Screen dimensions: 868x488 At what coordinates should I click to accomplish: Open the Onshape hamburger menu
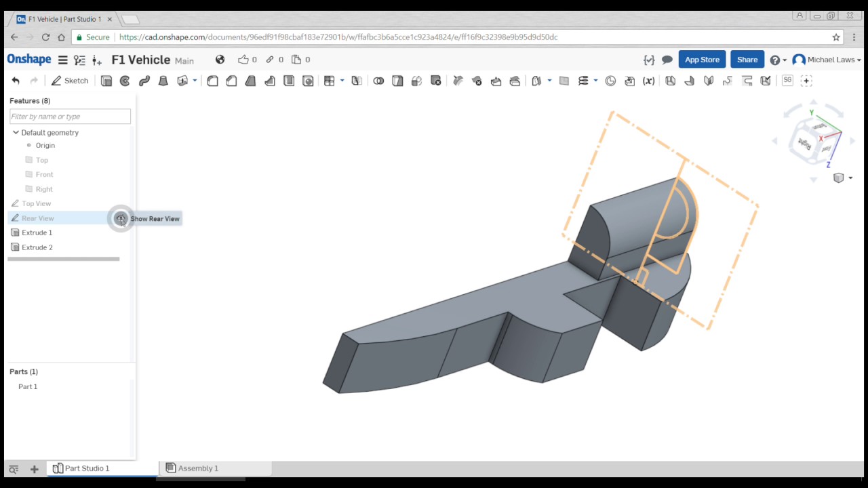pyautogui.click(x=62, y=60)
